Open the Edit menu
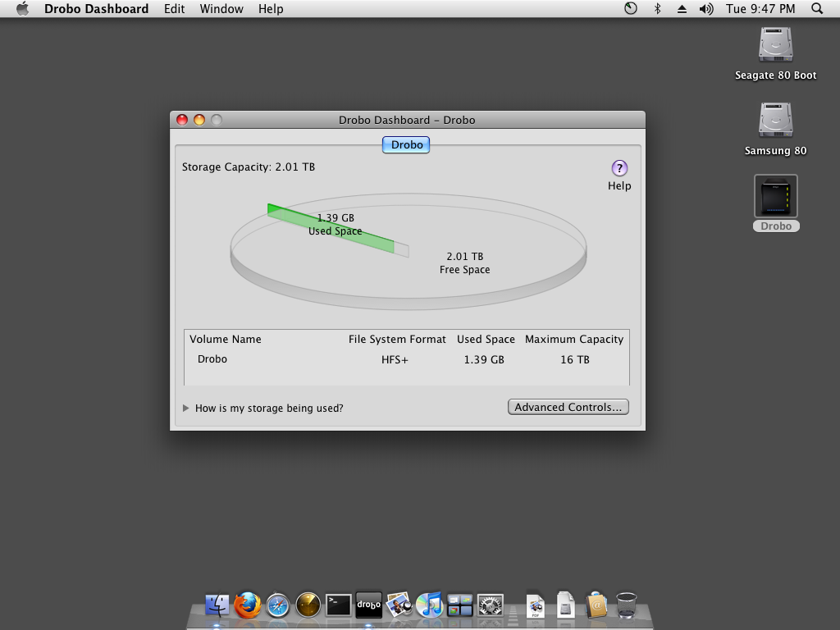Viewport: 840px width, 630px height. click(x=174, y=8)
